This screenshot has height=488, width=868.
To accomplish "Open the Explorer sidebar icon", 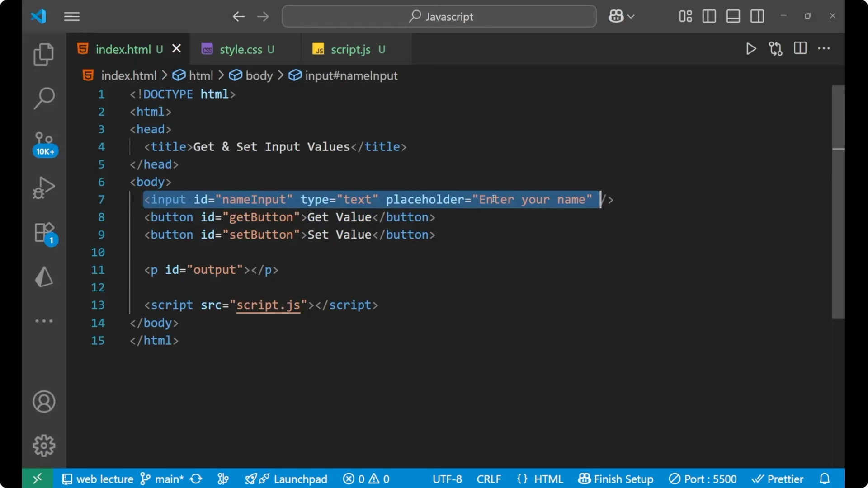I will coord(43,54).
